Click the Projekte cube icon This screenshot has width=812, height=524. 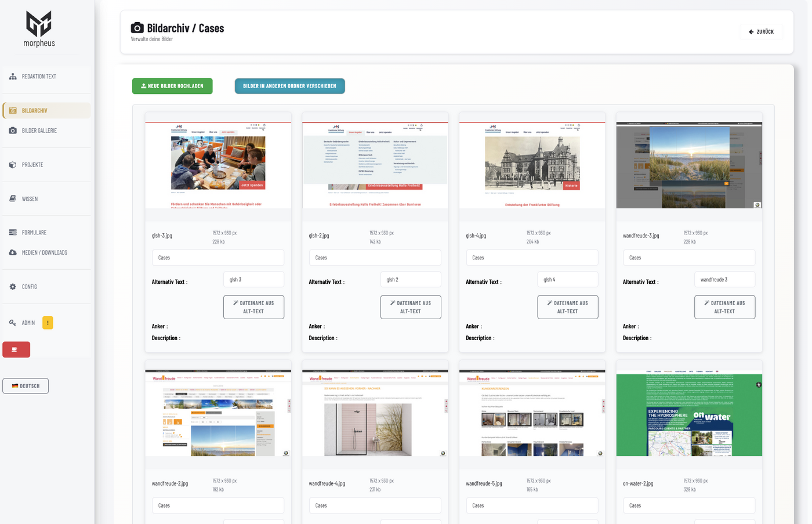pyautogui.click(x=13, y=165)
